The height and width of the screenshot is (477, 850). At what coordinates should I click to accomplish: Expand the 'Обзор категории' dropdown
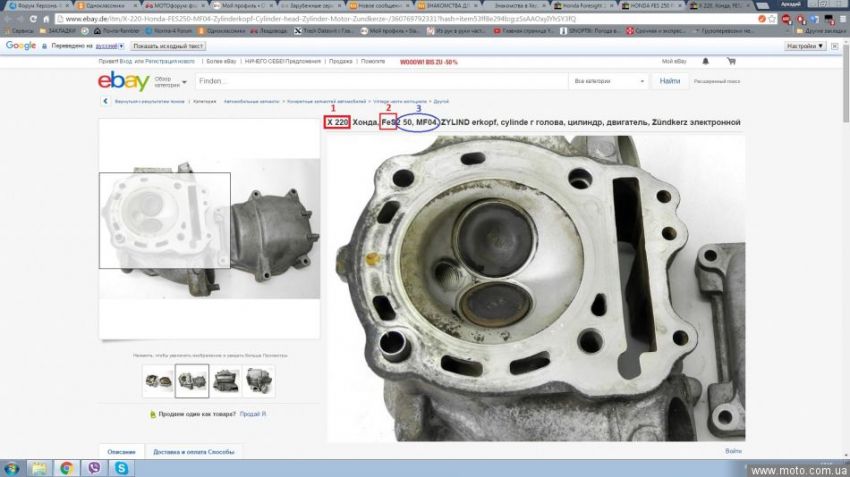[x=170, y=82]
